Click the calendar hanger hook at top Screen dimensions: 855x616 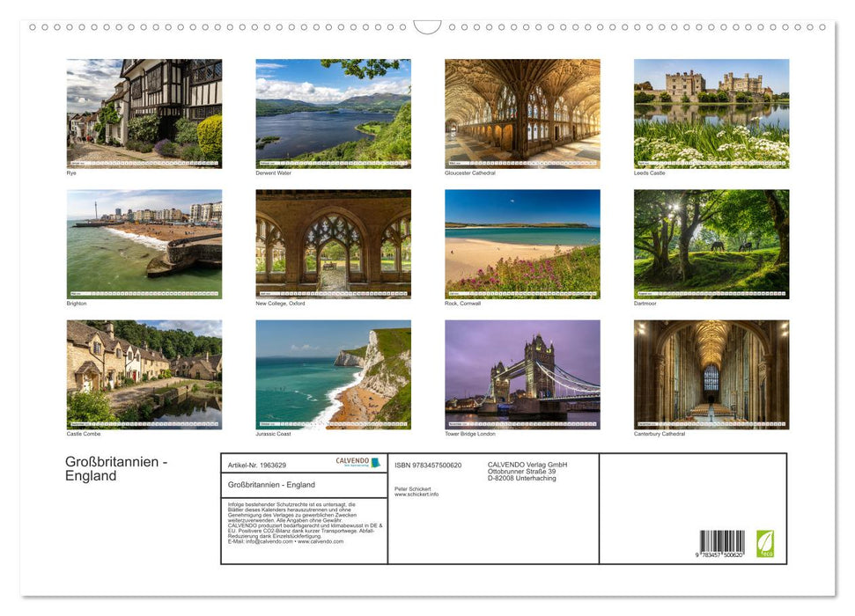coord(427,27)
